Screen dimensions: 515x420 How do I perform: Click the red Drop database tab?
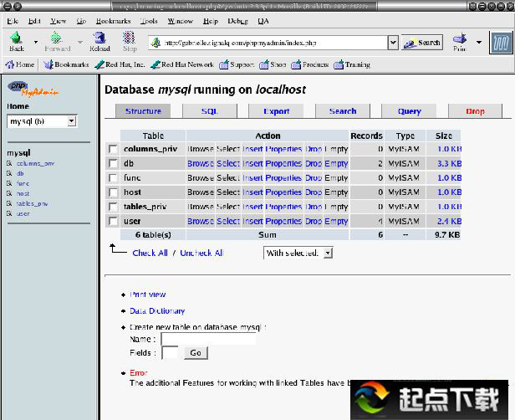(x=475, y=111)
